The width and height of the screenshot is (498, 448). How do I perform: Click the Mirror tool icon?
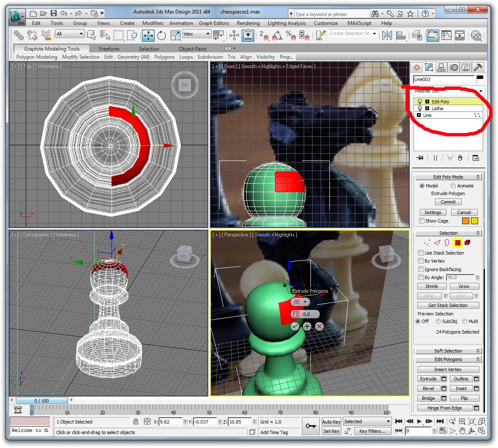point(387,35)
